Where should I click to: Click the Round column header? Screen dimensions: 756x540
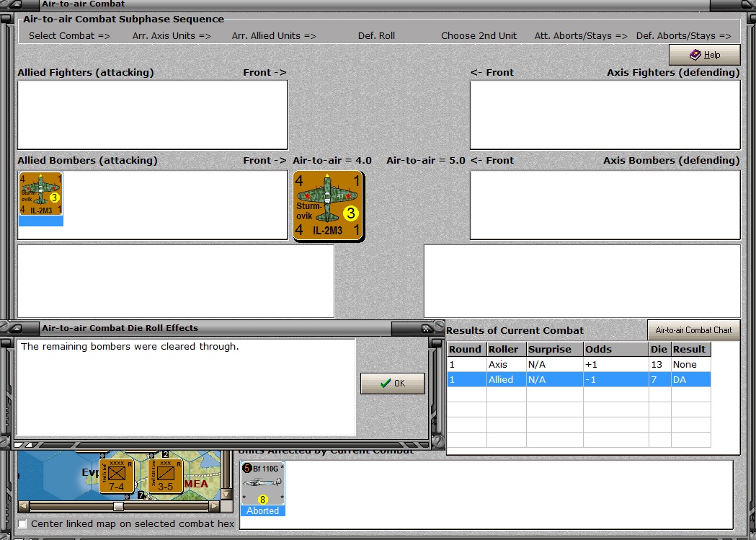467,349
